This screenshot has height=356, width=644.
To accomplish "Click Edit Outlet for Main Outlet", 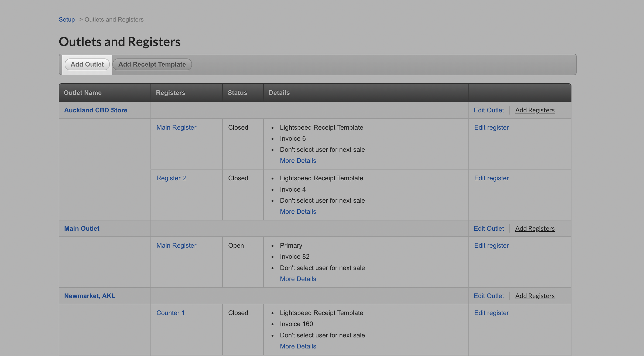I will click(x=489, y=228).
